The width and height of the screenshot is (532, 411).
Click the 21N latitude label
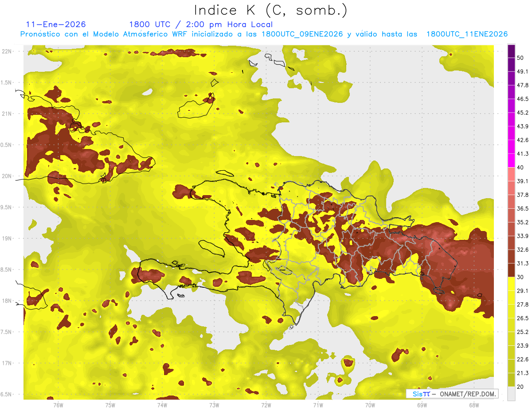[8, 114]
